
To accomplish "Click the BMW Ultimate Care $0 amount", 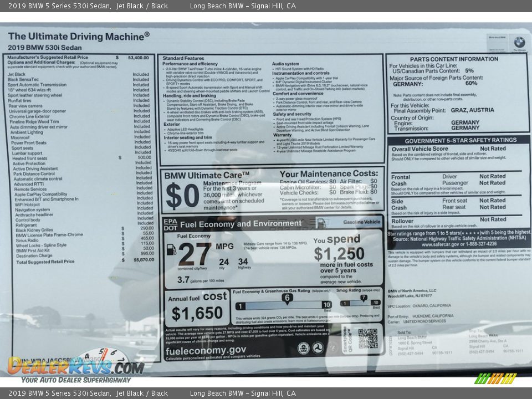I will tap(182, 197).
